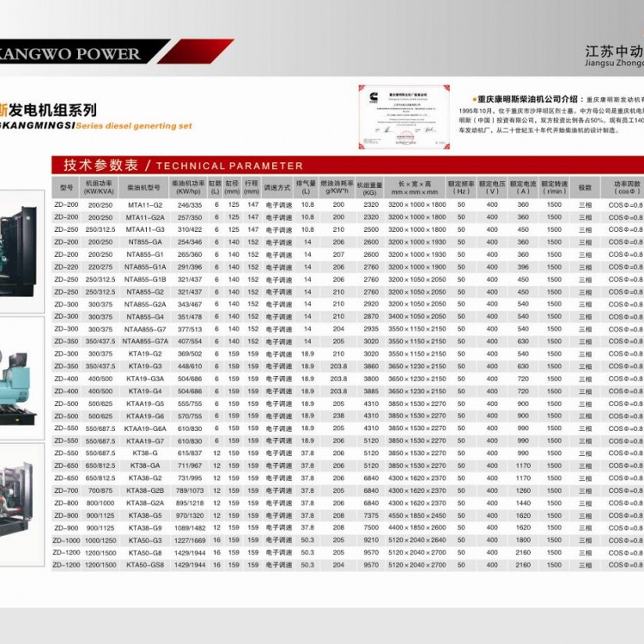The height and width of the screenshot is (644, 644).
Task: Select the KTAA19-G5 engine model cell
Action: [x=145, y=404]
